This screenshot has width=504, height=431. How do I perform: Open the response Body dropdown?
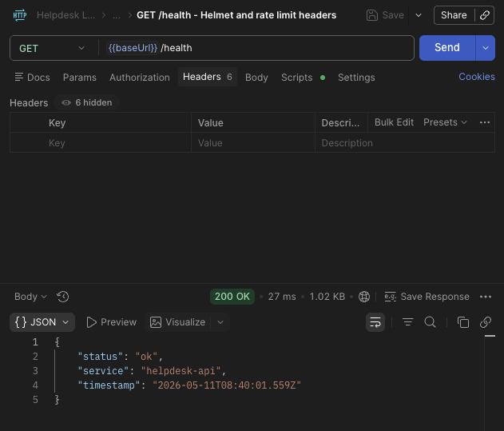click(x=30, y=297)
